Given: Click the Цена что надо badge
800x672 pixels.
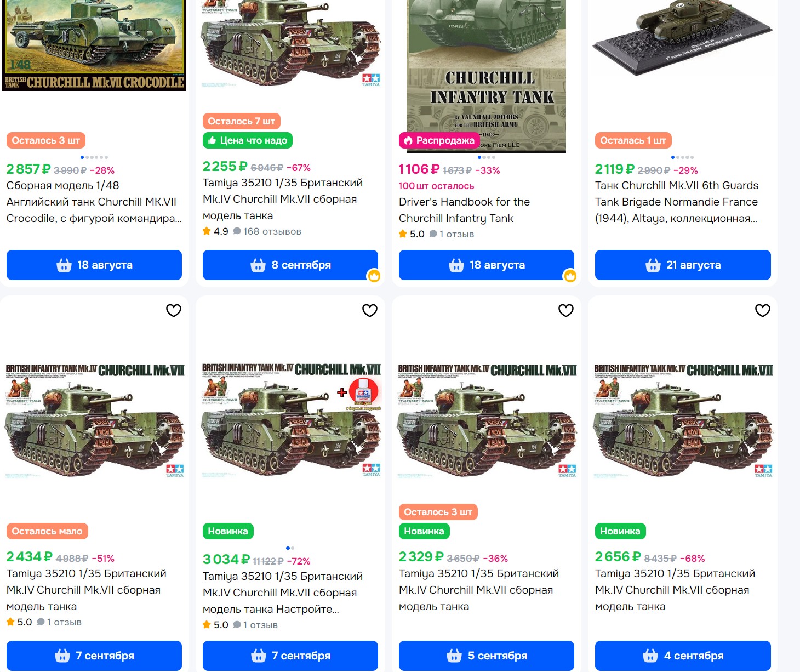Looking at the screenshot, I should pos(248,140).
